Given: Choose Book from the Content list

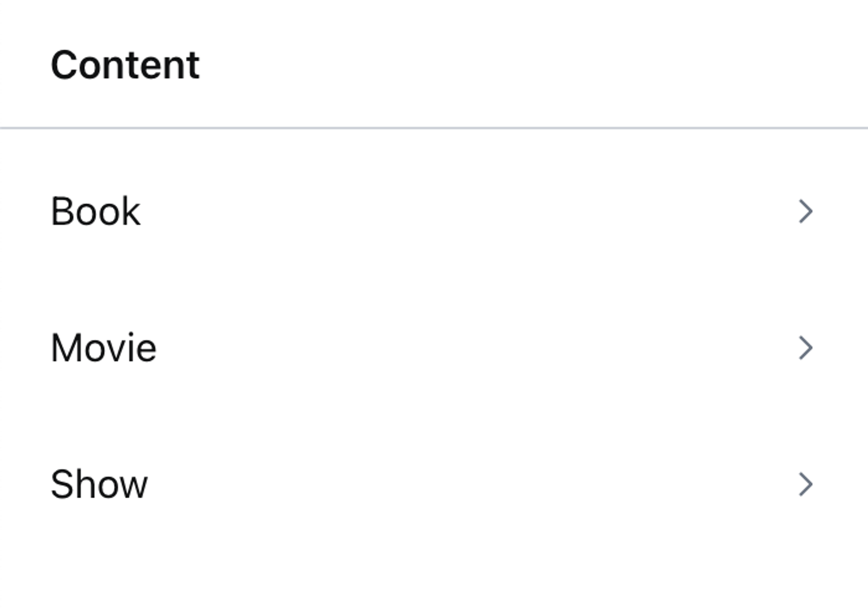Looking at the screenshot, I should pos(95,212).
